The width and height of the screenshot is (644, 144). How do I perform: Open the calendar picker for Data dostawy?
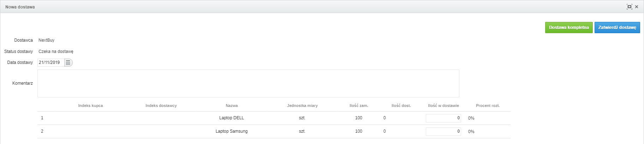point(68,63)
